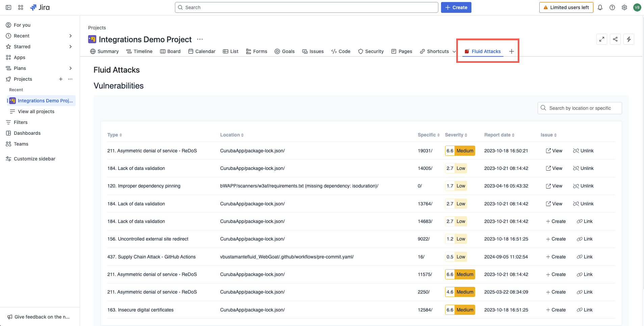Click the Projects breadcrumb link

point(97,28)
